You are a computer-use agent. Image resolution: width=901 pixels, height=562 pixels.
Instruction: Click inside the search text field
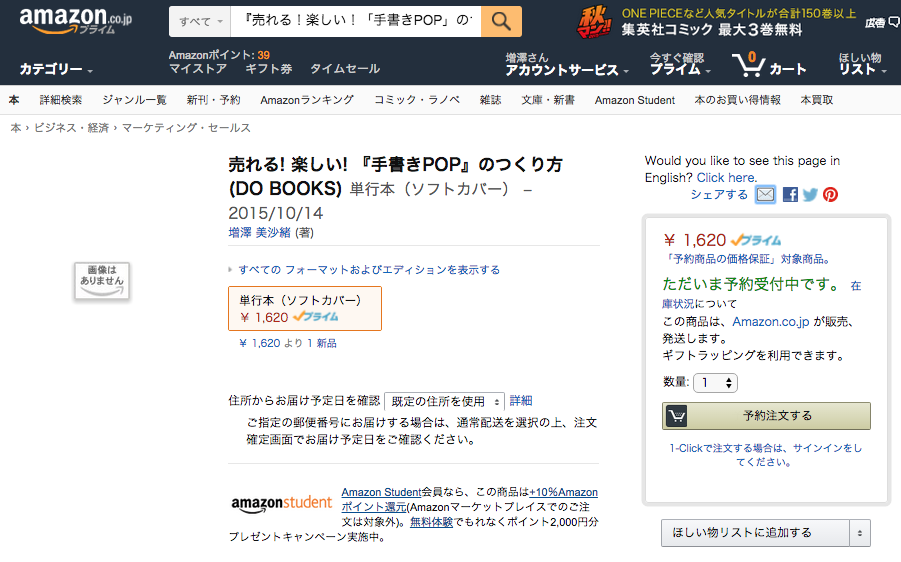[x=356, y=22]
